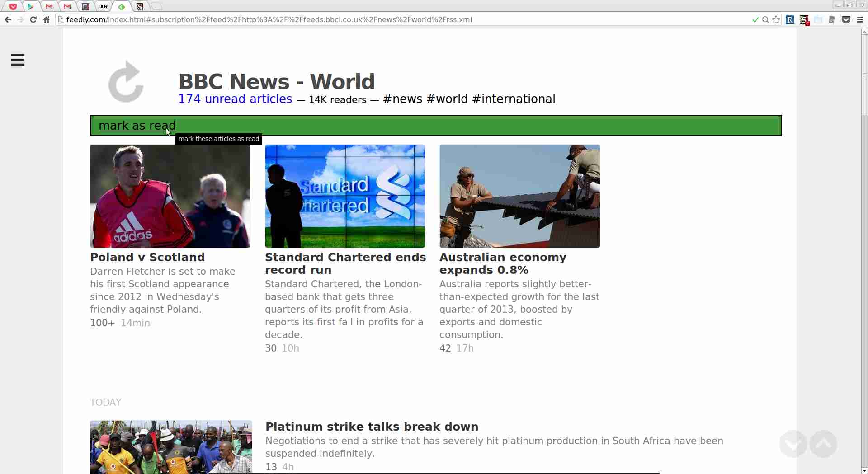Click the scrollbar down arrow
The height and width of the screenshot is (474, 868).
865,470
